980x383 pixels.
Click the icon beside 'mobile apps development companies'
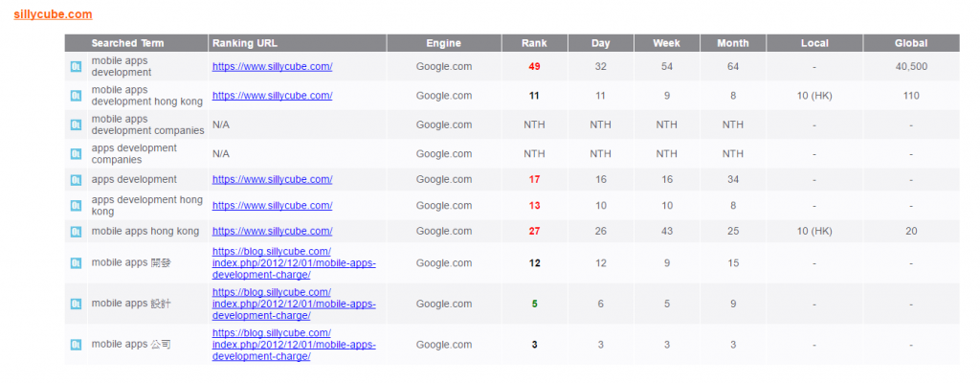76,124
